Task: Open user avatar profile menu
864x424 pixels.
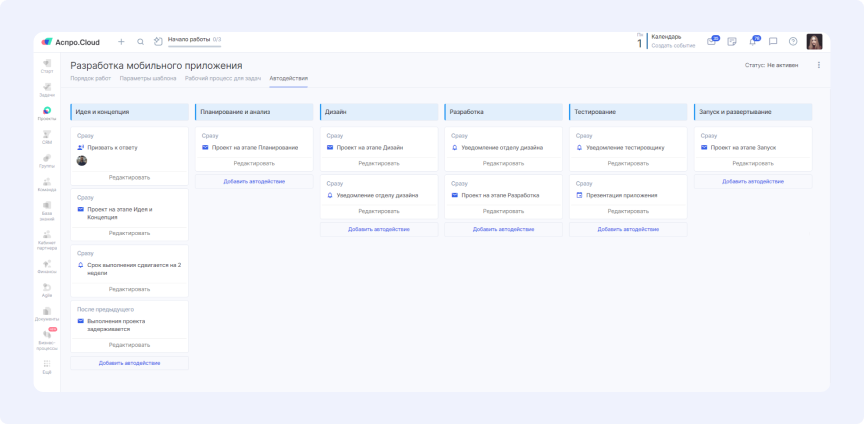Action: pos(814,42)
